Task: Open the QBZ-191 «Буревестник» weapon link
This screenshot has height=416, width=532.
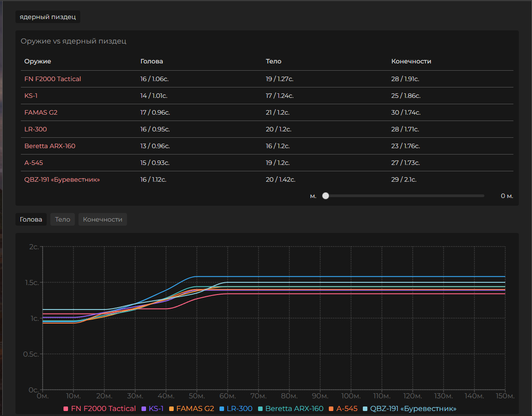Action: 62,179
